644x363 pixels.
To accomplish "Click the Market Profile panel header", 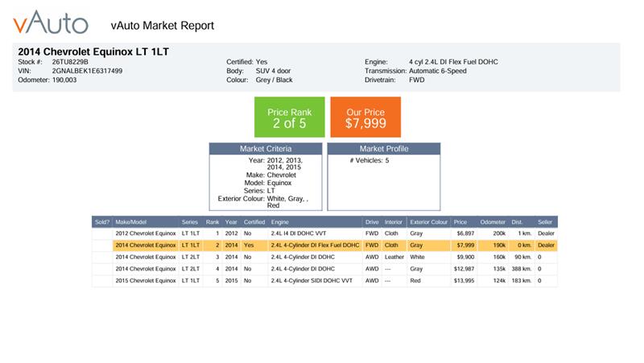I will [384, 149].
